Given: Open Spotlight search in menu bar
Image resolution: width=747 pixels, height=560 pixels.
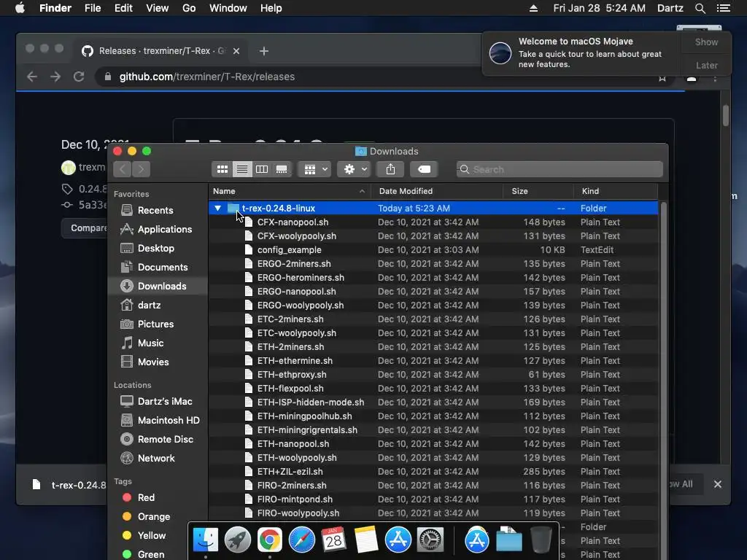Looking at the screenshot, I should 700,8.
